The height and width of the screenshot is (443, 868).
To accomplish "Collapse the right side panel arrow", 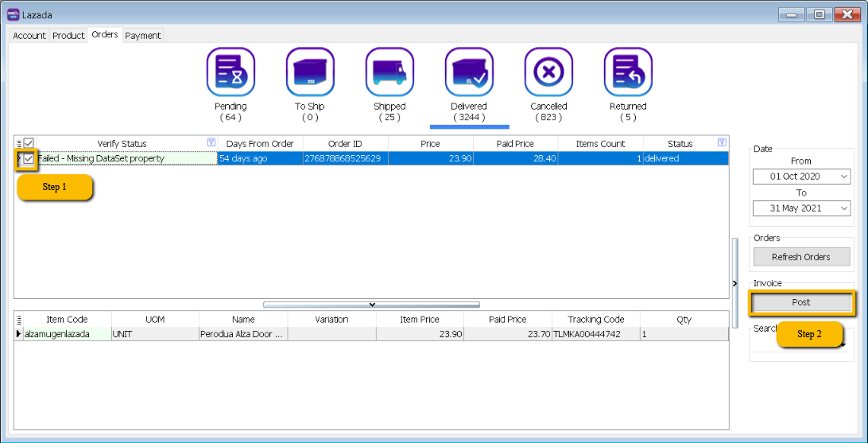I will pyautogui.click(x=734, y=284).
